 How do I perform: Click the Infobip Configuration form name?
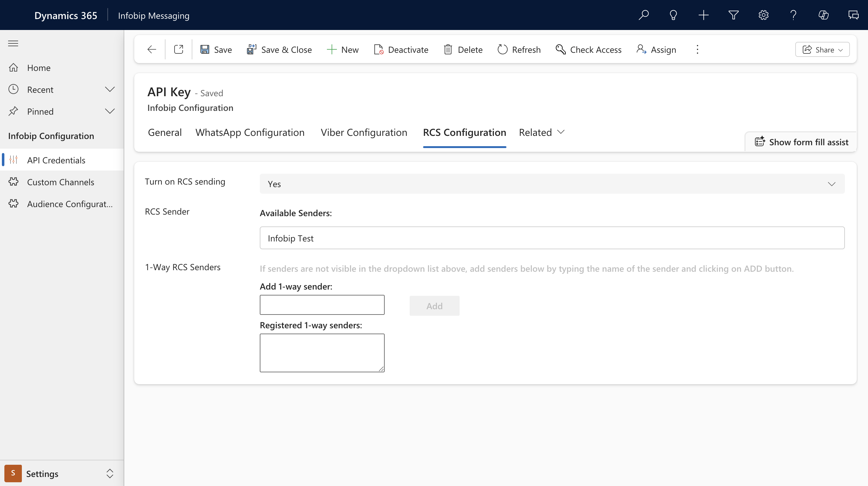(190, 108)
